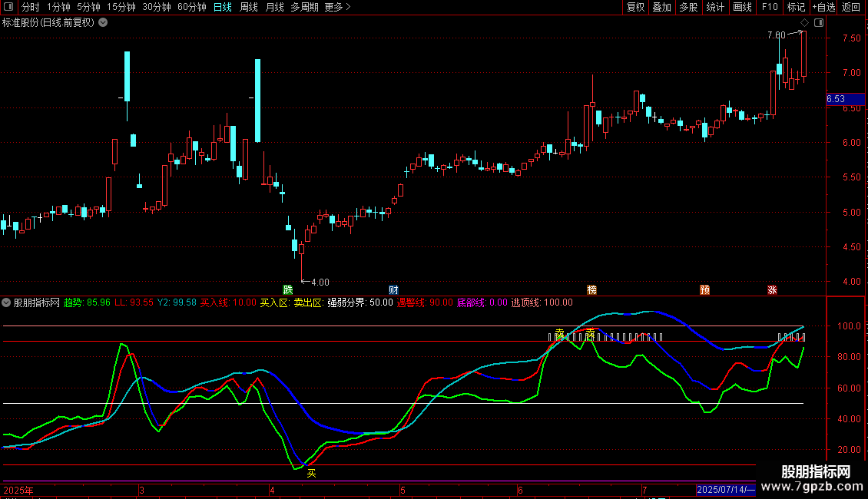The image size is (868, 499).
Task: Click the 底部线: 0.00 label
Action: point(482,302)
